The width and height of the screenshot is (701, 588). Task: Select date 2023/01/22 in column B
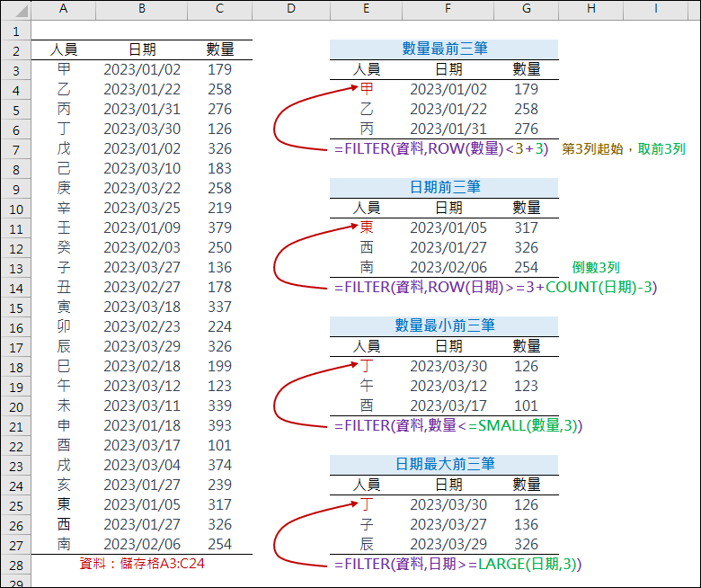point(142,89)
